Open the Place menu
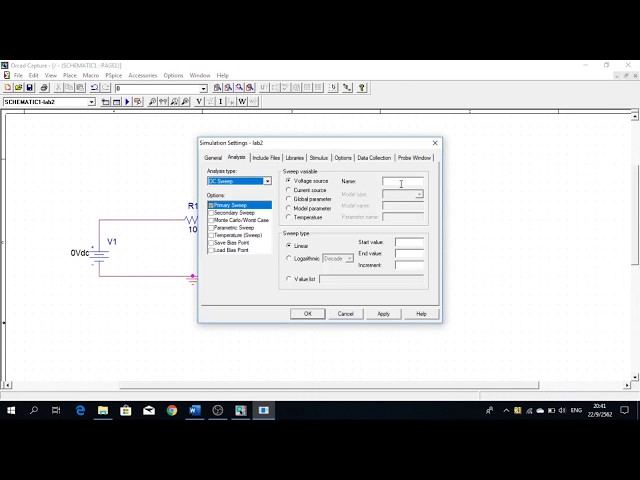Screen dimensions: 640x480 [70, 76]
